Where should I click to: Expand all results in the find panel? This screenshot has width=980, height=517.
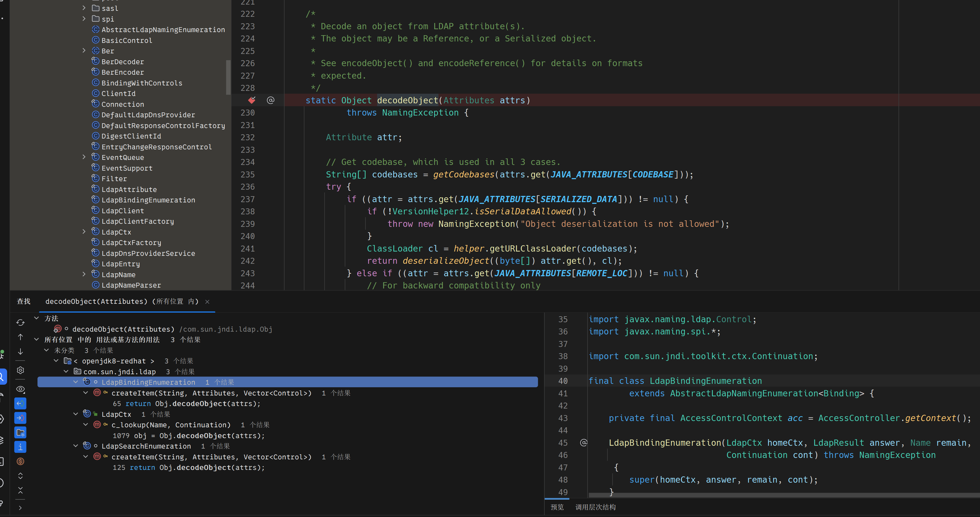tap(20, 476)
